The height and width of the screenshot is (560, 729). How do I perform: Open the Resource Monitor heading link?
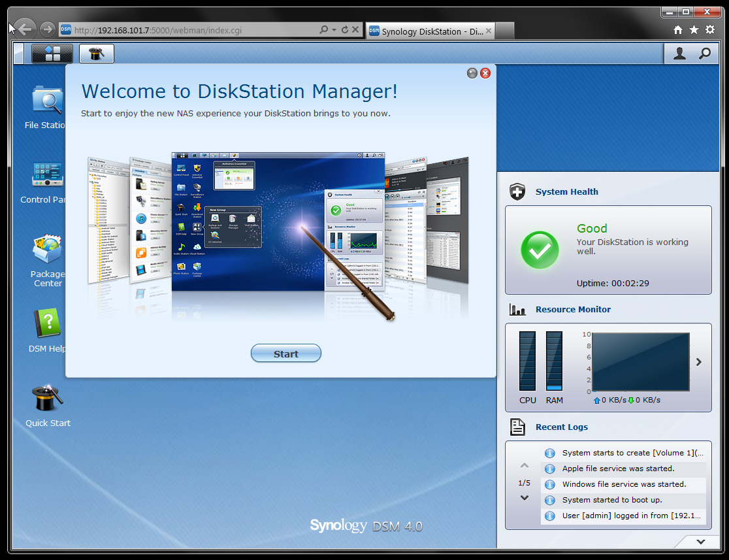(574, 309)
